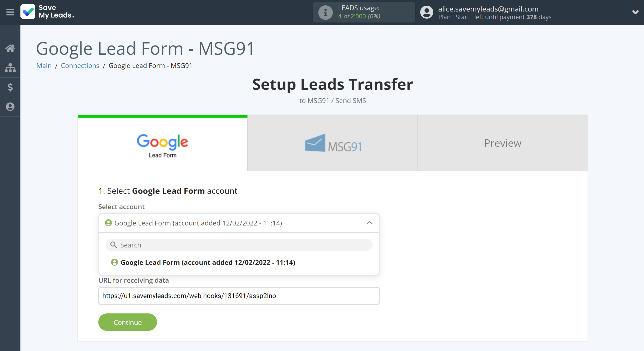This screenshot has width=644, height=351.
Task: Click the Connections breadcrumb link
Action: click(x=79, y=65)
